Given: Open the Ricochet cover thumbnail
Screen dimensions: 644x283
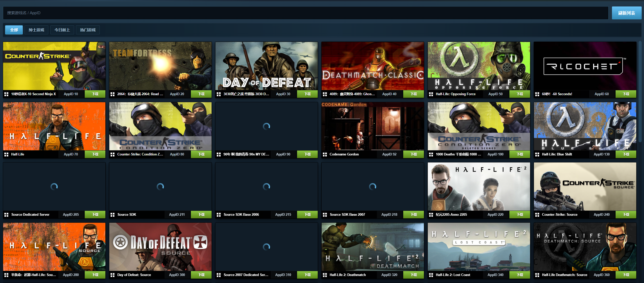Looking at the screenshot, I should (585, 66).
